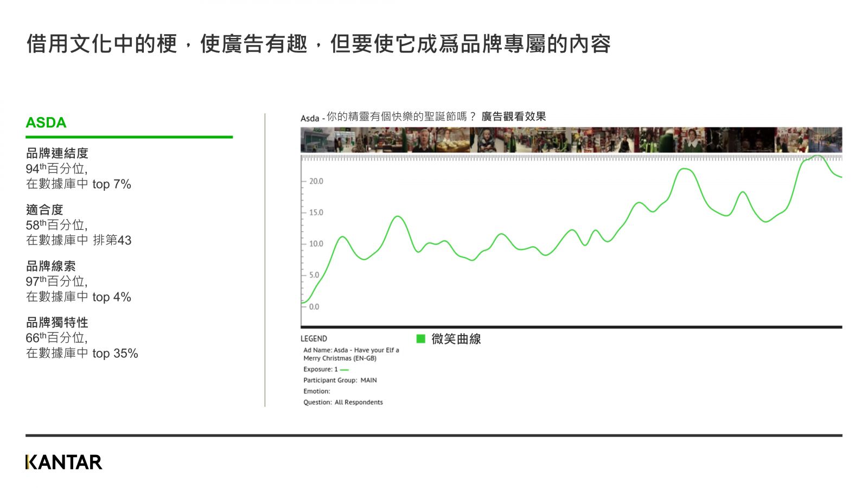Click the 5.0 y-axis label
Viewport: 868px width, 488px height.
point(315,275)
